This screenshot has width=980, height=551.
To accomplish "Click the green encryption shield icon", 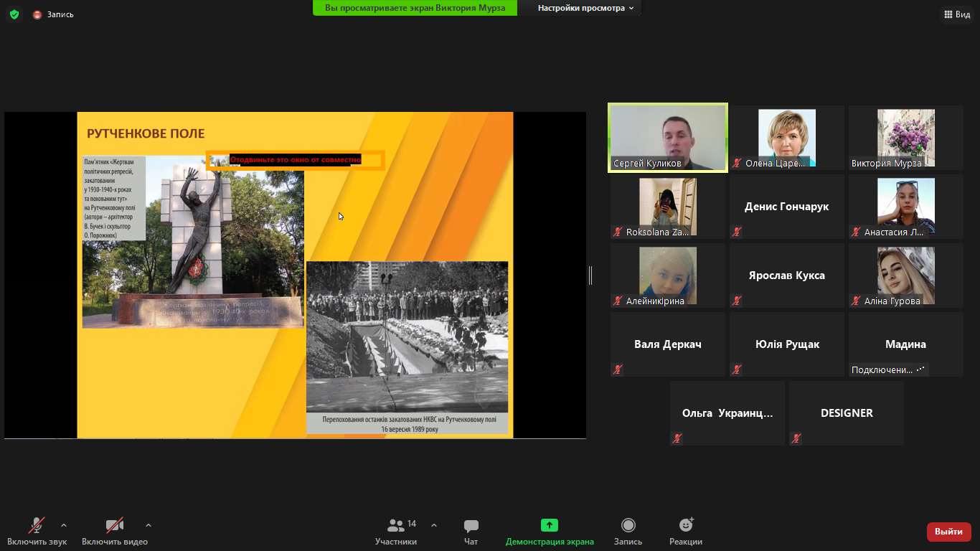I will click(14, 14).
